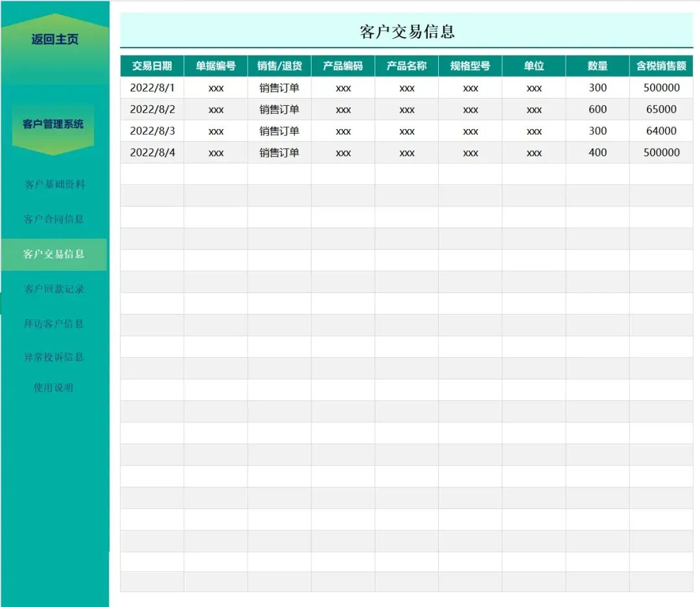Click the quantity cell showing 600
The image size is (700, 607).
[598, 110]
